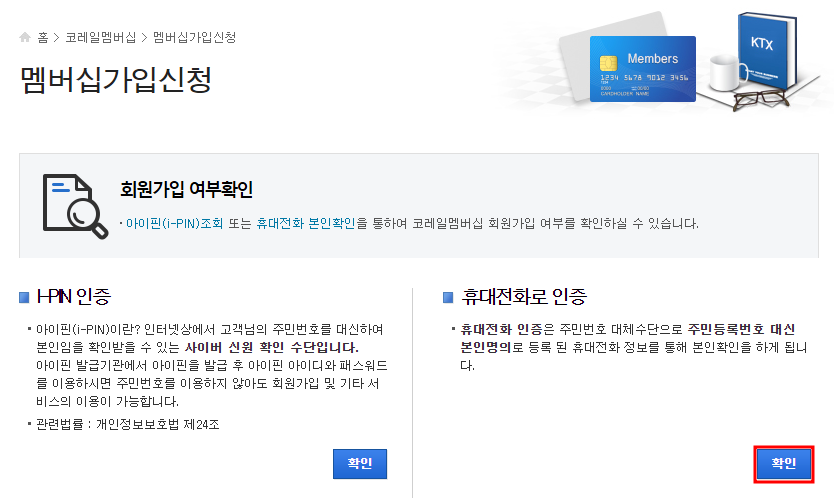Click the blue square bullet beside 휴대전화로 인증
Screen dimensions: 834x499
click(448, 297)
